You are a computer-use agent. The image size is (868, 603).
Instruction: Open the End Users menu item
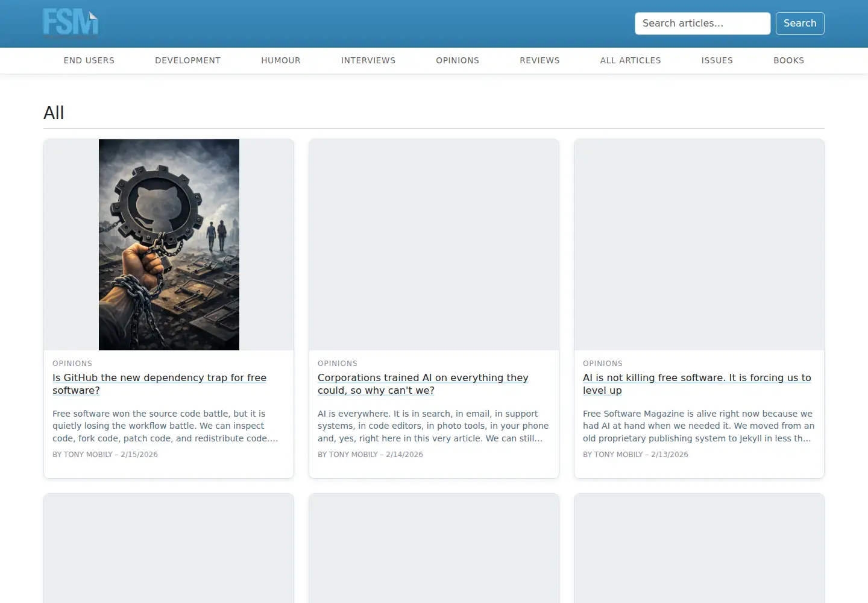coord(89,60)
